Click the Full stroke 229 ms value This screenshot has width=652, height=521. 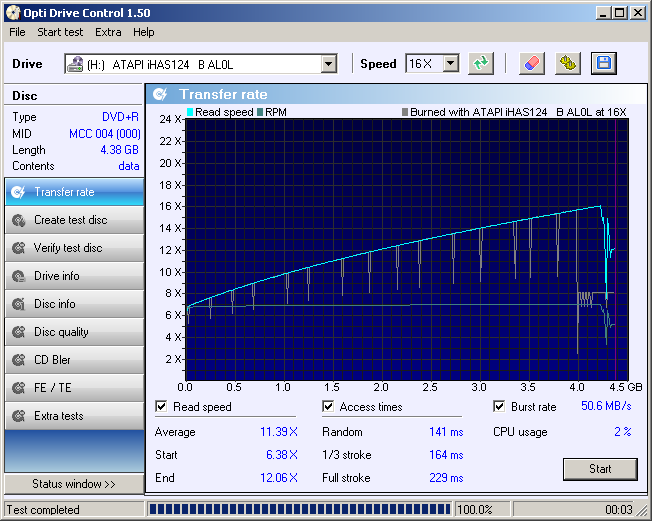tap(446, 478)
